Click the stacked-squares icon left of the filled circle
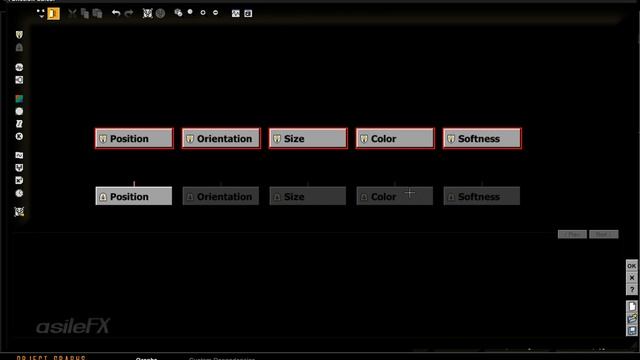This screenshot has height=360, width=640. click(178, 13)
